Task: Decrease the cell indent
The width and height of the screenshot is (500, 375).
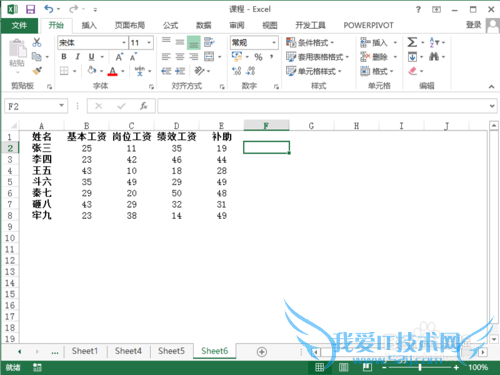Action: point(166,71)
